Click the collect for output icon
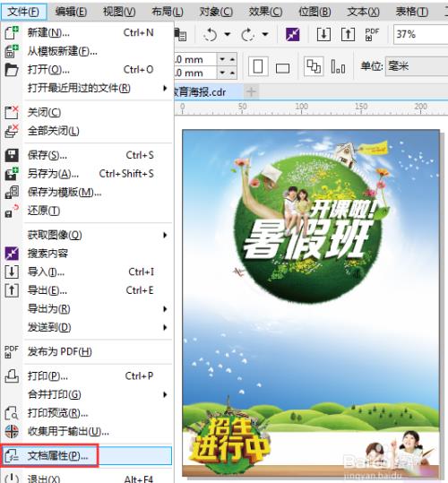The image size is (448, 483). click(12, 432)
